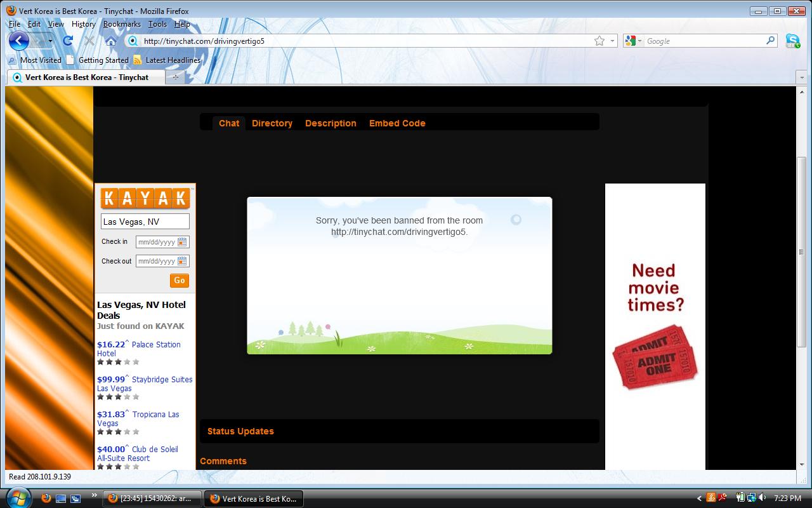The height and width of the screenshot is (508, 812).
Task: Open the Windows Start menu orb
Action: tap(18, 497)
